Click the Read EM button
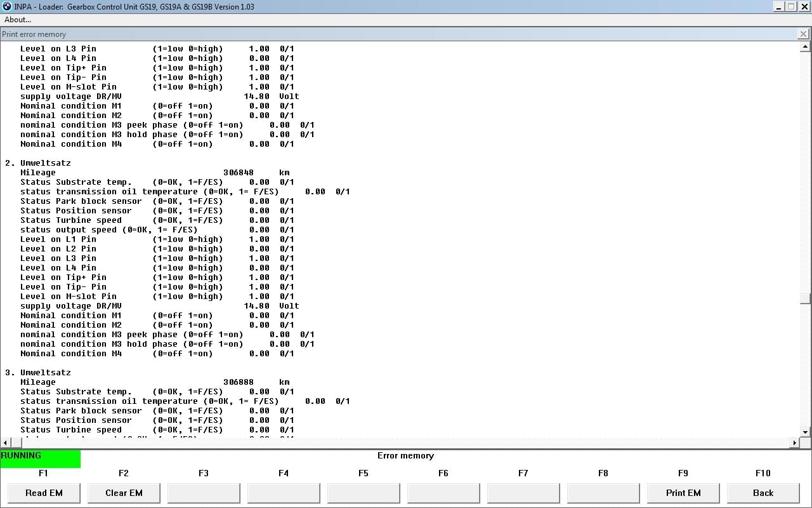Viewport: 812px width, 508px height. click(44, 493)
